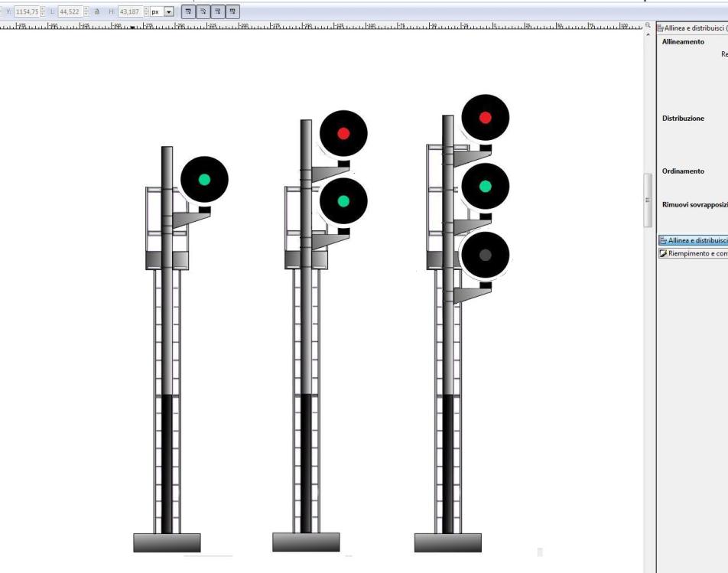Increase the L width with stepper arrow
728x573 pixels.
(86, 9)
